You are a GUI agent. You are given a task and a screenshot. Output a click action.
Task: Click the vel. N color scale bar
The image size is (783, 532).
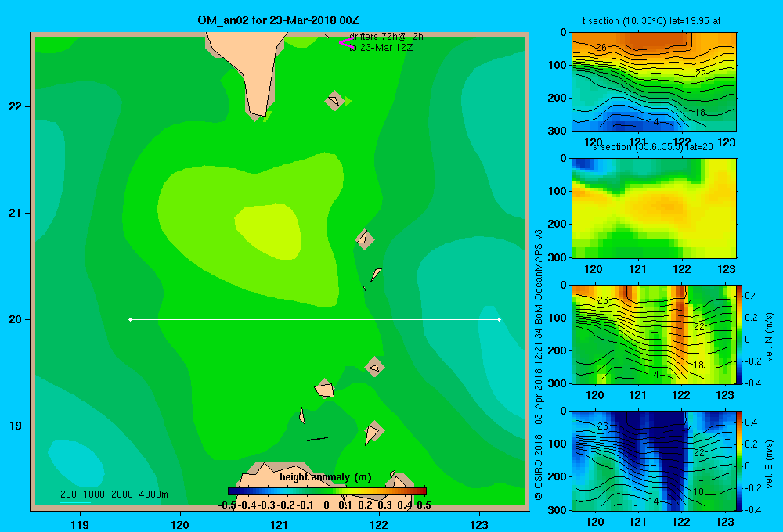point(740,334)
